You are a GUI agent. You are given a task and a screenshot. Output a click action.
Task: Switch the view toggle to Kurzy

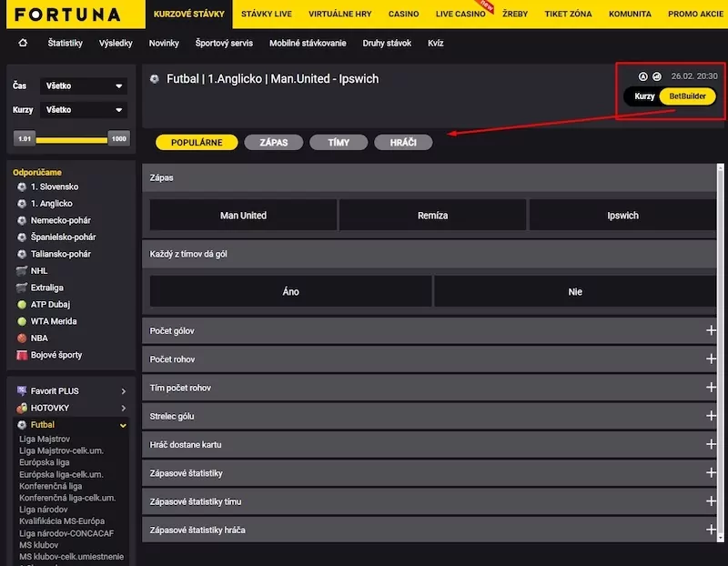pos(644,96)
